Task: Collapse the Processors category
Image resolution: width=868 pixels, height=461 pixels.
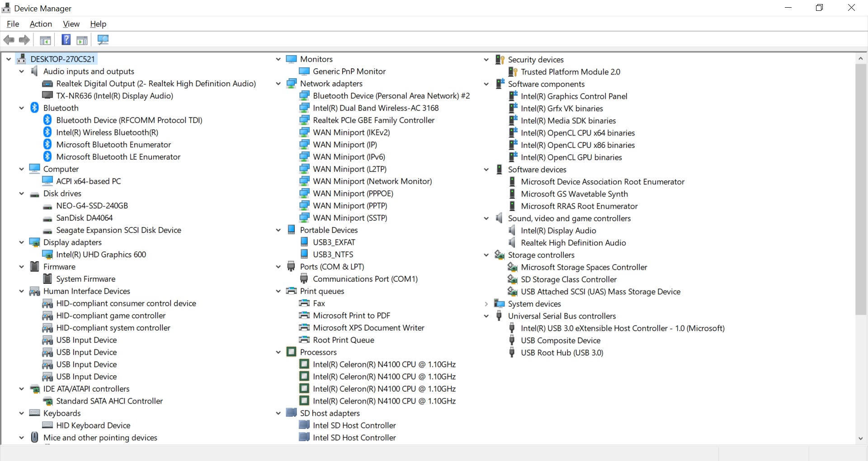Action: click(278, 352)
